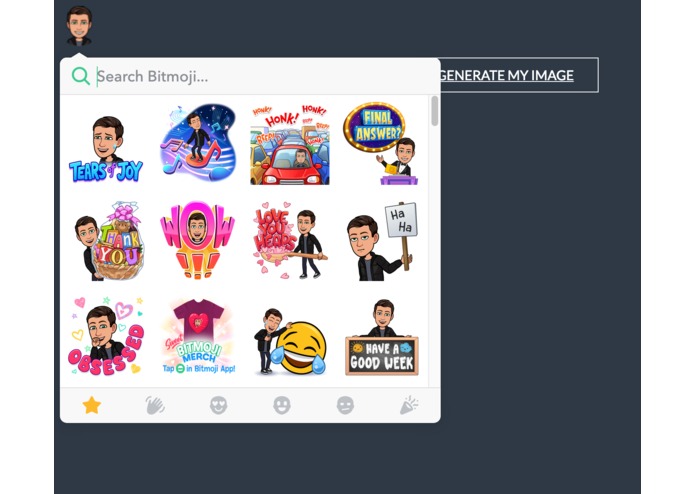Click the sticker list scrollbar handle
Viewport: 695px width, 494px height.
click(434, 111)
